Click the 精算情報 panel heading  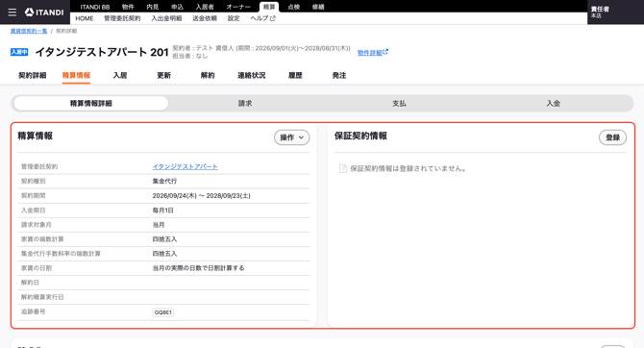click(x=35, y=136)
